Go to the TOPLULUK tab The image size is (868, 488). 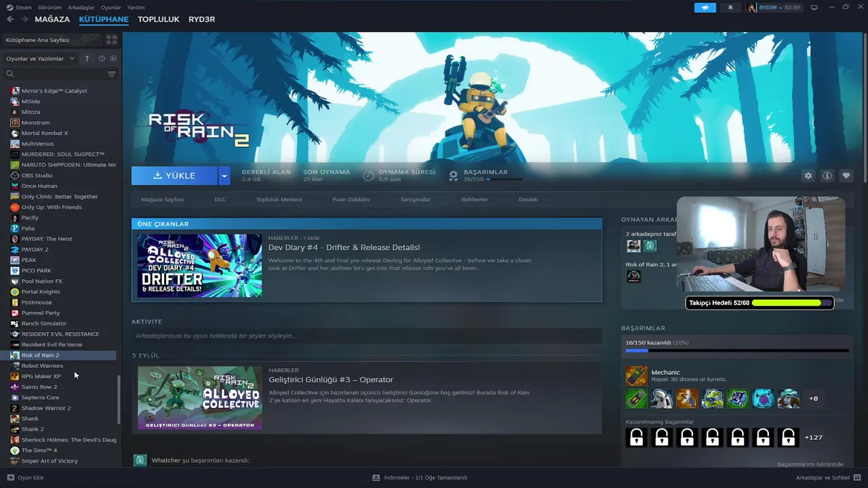pyautogui.click(x=159, y=19)
